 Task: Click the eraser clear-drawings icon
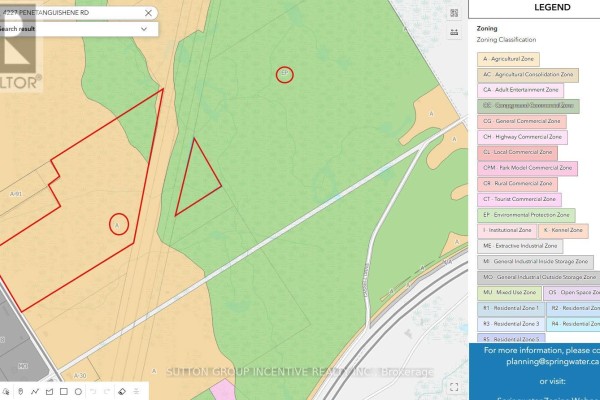pyautogui.click(x=122, y=391)
